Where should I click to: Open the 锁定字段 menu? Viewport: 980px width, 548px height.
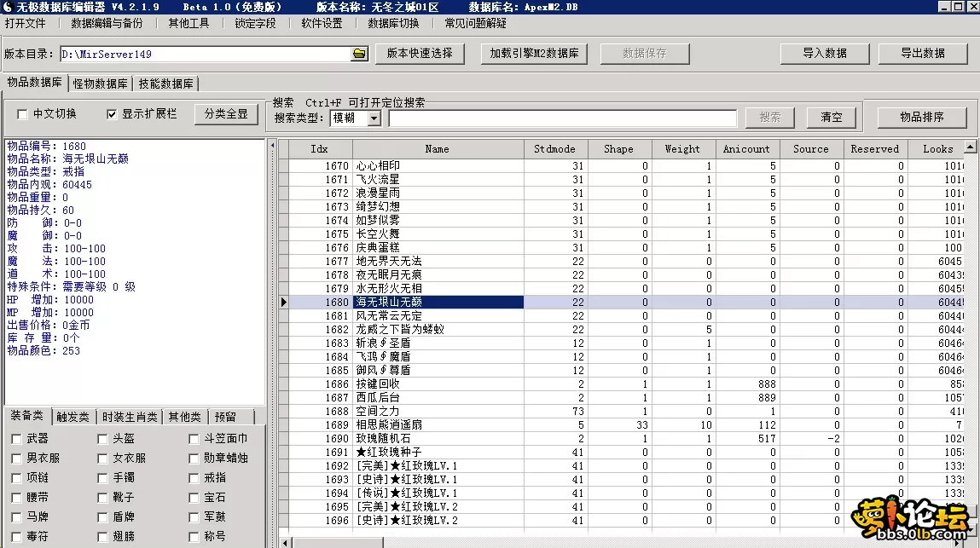(255, 23)
